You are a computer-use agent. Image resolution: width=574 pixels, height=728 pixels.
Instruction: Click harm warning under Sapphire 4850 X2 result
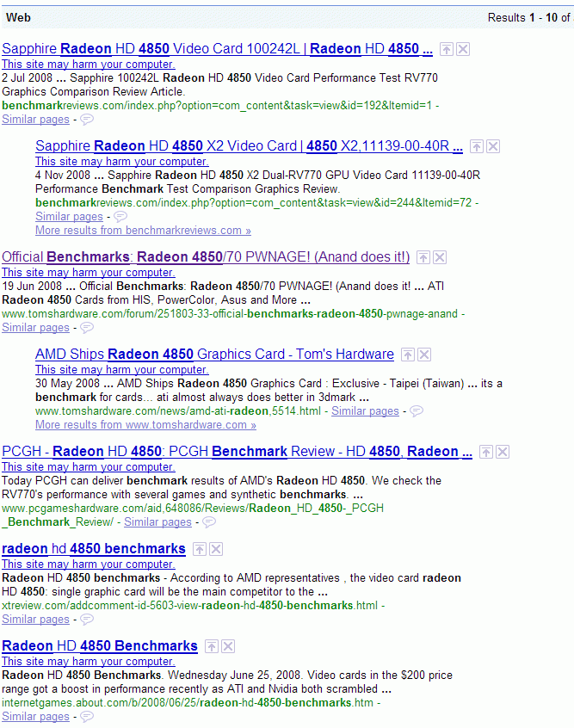121,162
